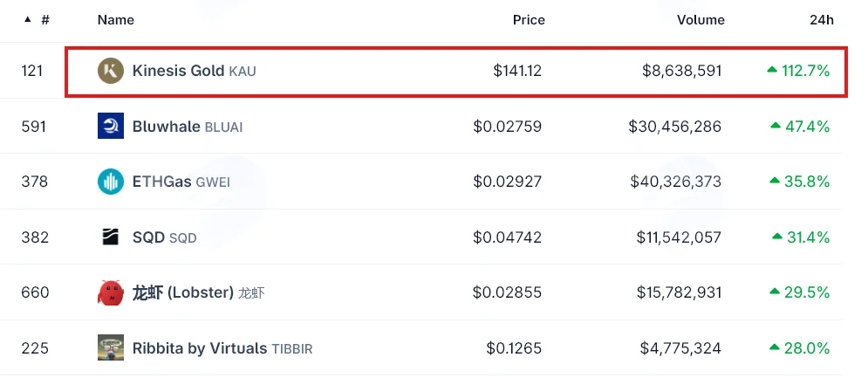The image size is (868, 378).
Task: Click the ETHGas teal circle icon
Action: pyautogui.click(x=111, y=182)
